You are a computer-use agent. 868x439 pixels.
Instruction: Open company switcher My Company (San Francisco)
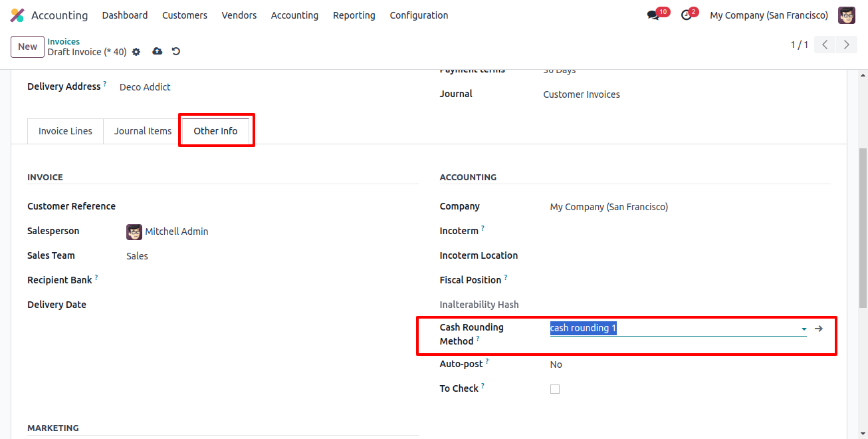769,15
